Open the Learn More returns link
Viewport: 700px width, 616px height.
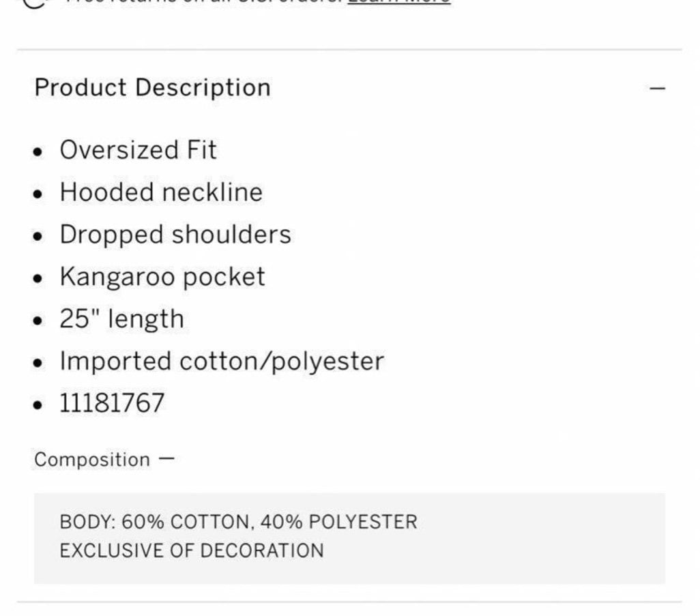(x=399, y=2)
